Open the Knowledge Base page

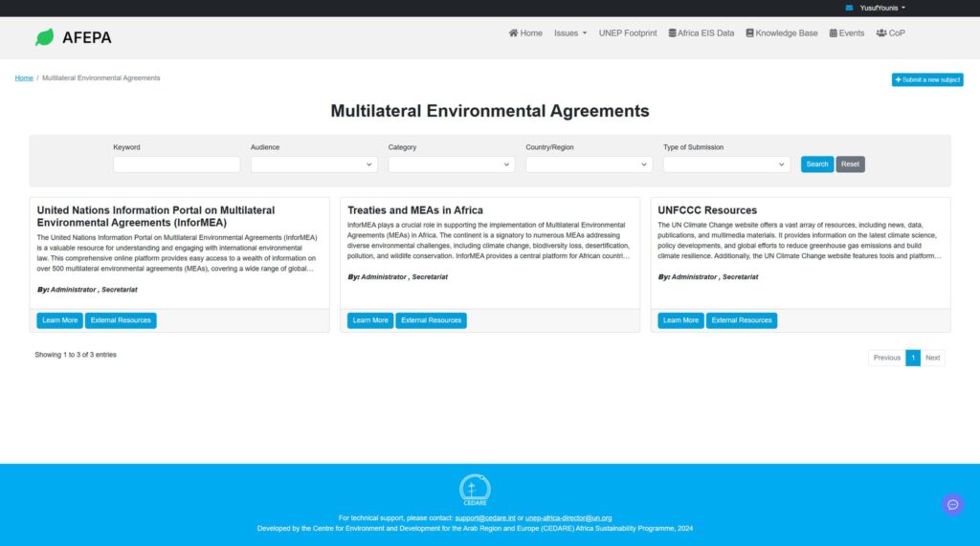click(x=782, y=33)
